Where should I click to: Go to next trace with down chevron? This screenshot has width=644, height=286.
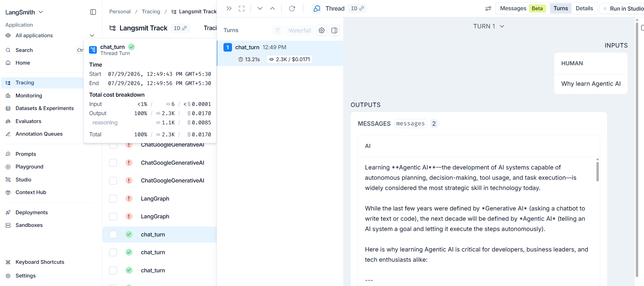pyautogui.click(x=260, y=9)
